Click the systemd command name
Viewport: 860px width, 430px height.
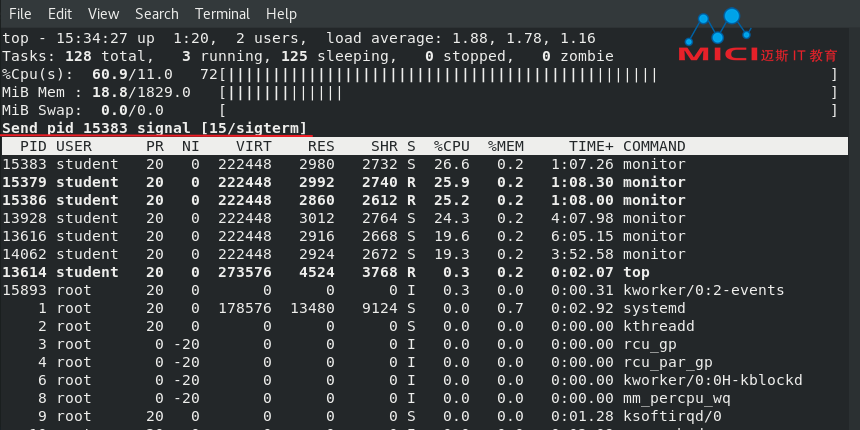point(654,308)
